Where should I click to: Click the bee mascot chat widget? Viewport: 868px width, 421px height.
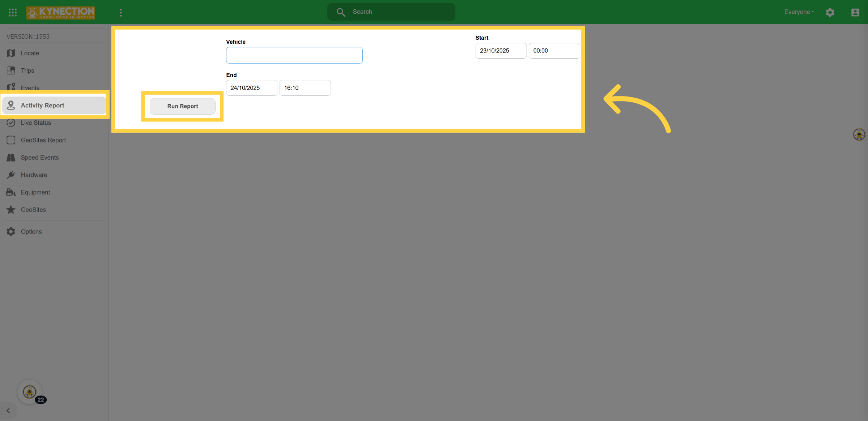click(30, 392)
